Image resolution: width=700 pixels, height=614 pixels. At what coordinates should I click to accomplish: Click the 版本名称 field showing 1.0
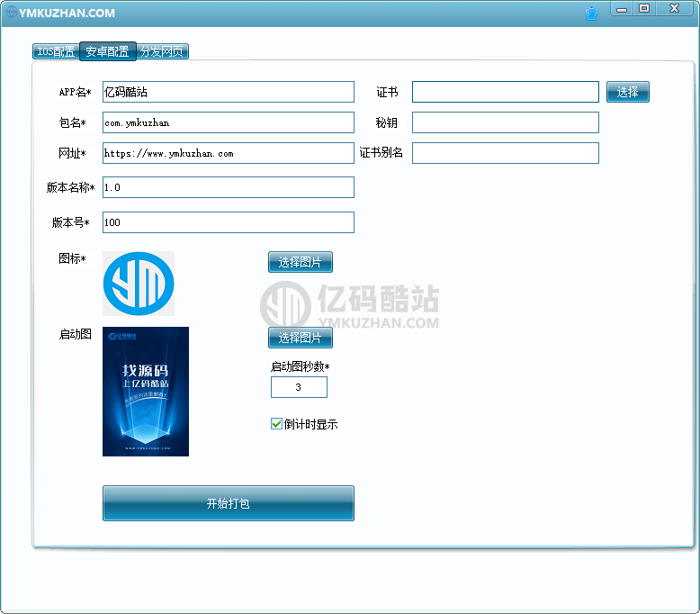(229, 187)
